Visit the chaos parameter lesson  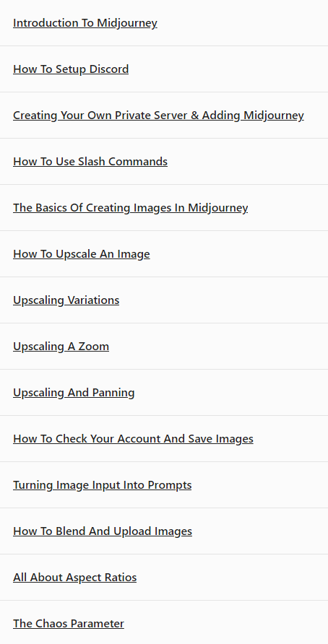tap(68, 624)
